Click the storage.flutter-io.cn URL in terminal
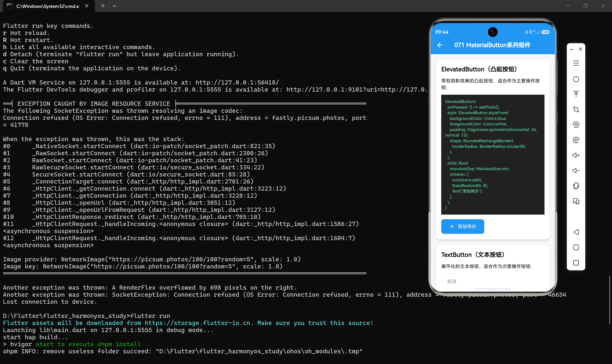 pos(197,323)
